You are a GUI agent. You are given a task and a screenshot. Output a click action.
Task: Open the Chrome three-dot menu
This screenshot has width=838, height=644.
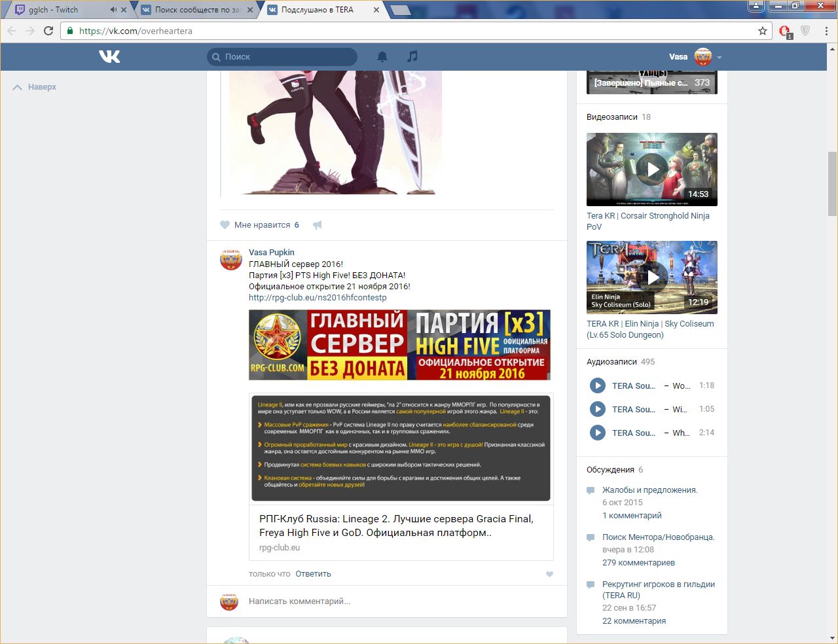point(826,31)
